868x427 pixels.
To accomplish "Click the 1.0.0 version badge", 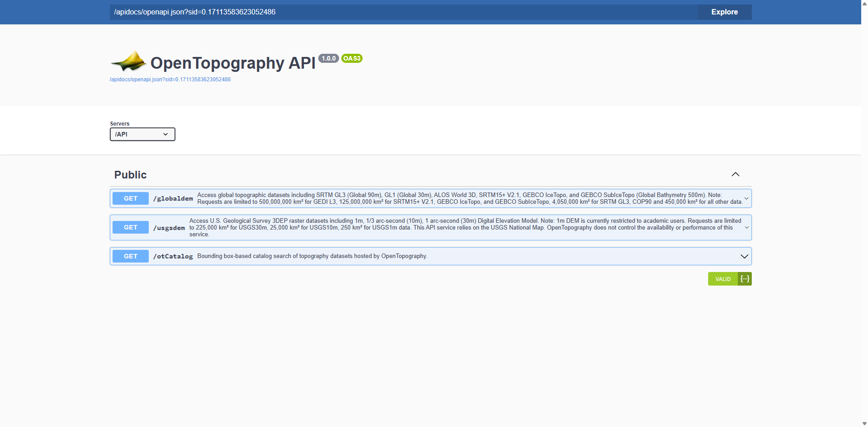I will click(x=328, y=58).
